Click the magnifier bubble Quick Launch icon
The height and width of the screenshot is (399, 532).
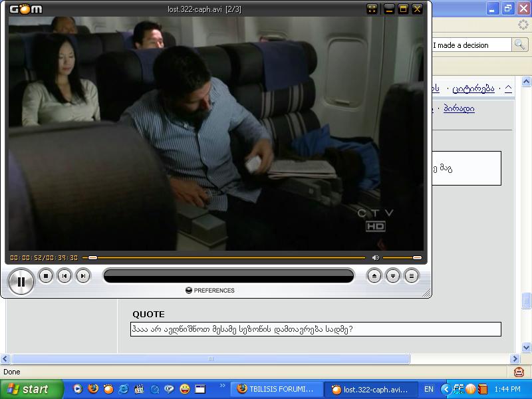pos(154,389)
